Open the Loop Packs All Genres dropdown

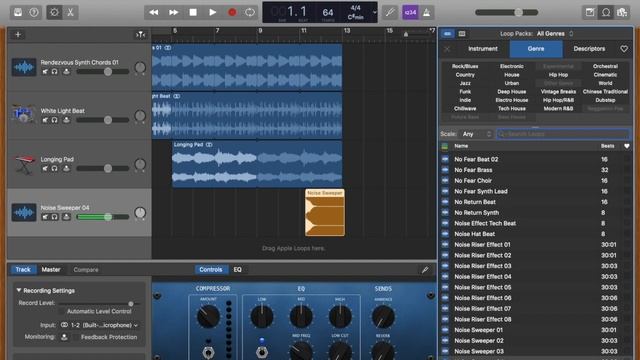(x=555, y=33)
